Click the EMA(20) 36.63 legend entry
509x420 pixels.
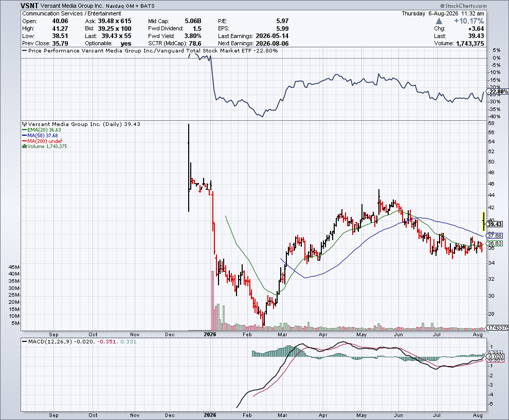(x=42, y=130)
